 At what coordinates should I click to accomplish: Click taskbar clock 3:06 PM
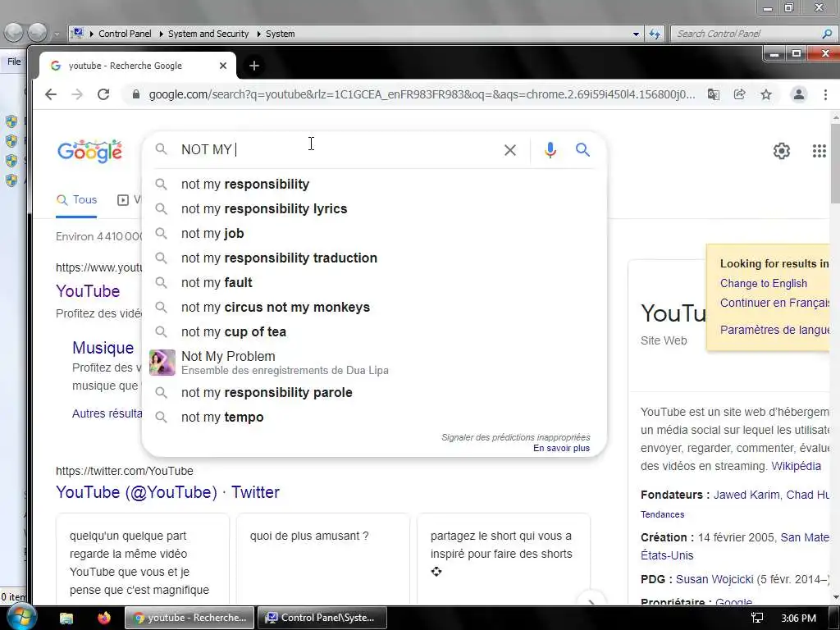click(798, 619)
